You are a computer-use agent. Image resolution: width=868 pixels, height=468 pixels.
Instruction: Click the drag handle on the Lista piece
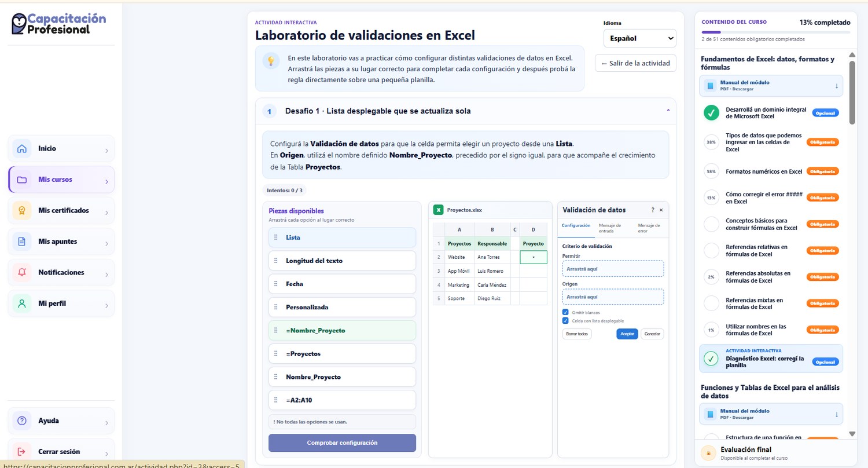276,237
